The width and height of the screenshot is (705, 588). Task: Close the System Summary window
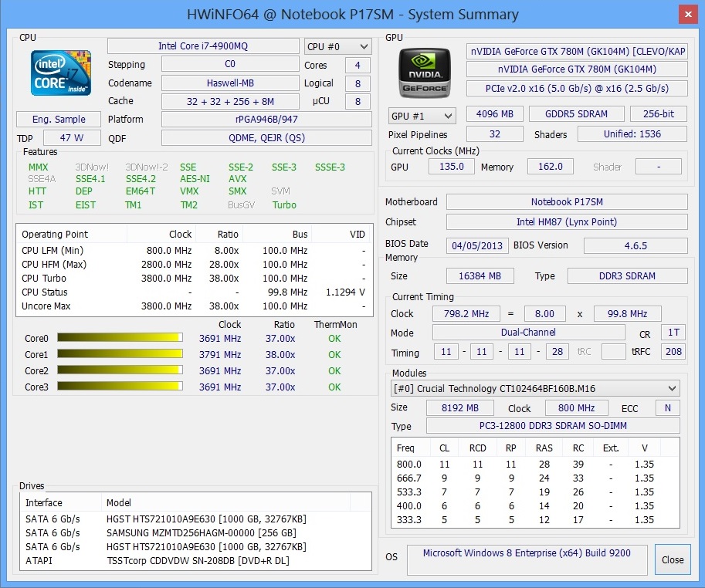[688, 15]
